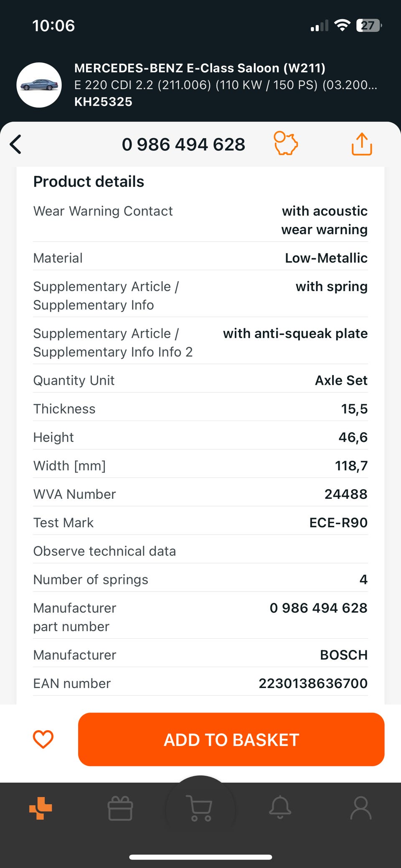Tap the EAN number 2230138636700 value
401x868 pixels.
click(x=313, y=683)
